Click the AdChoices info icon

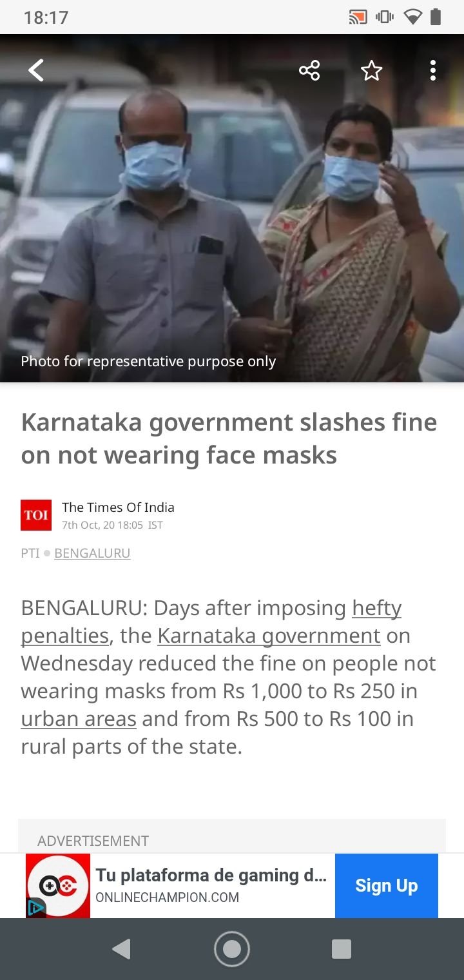[35, 908]
